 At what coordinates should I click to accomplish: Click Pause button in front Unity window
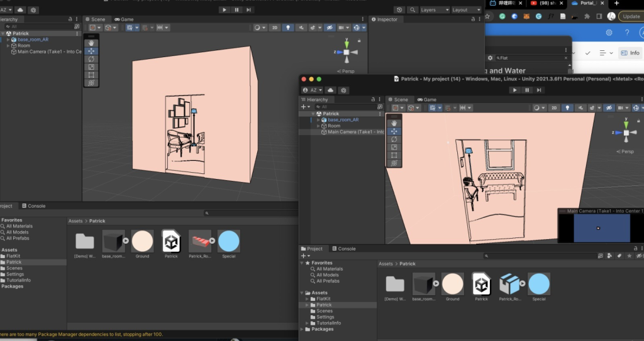pos(527,90)
